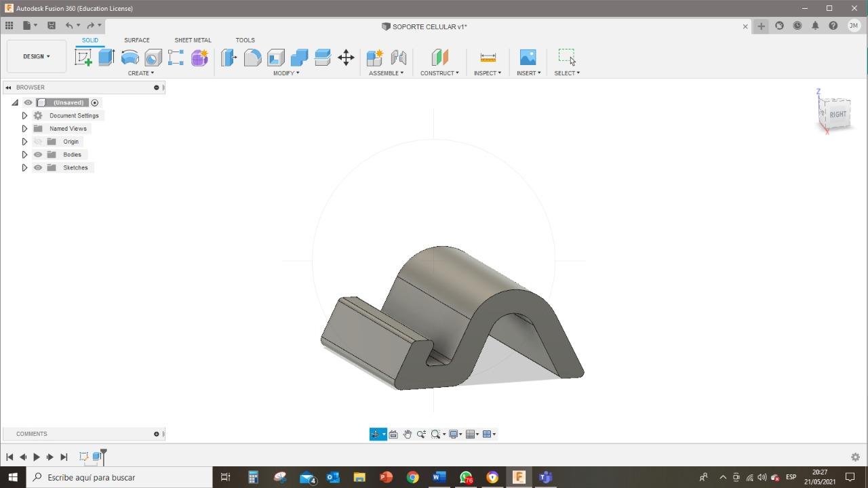Select the Rectangular Pattern tool
Viewport: 868px width, 488px height.
coord(176,58)
